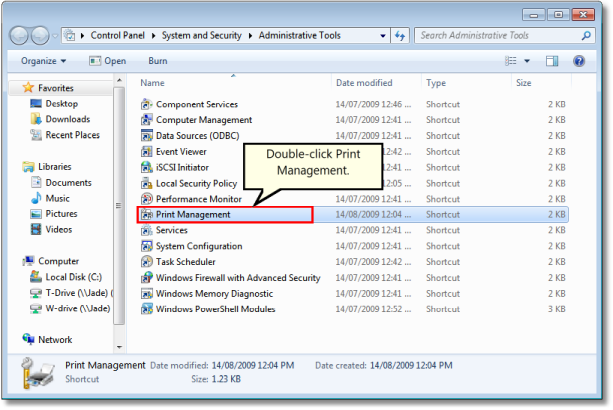The image size is (613, 410).
Task: Click the Data Sources (ODBC) icon
Action: coord(147,136)
